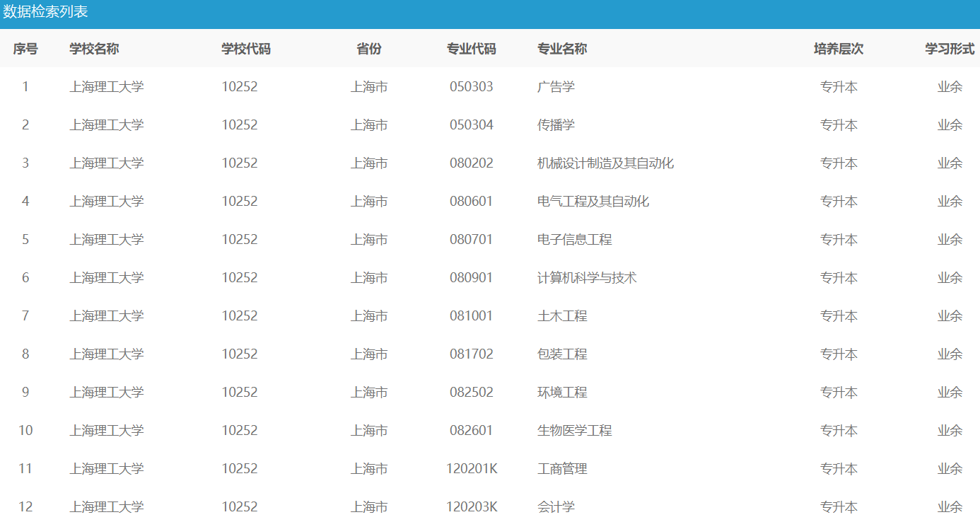Click the 专业名称 column header

[562, 49]
